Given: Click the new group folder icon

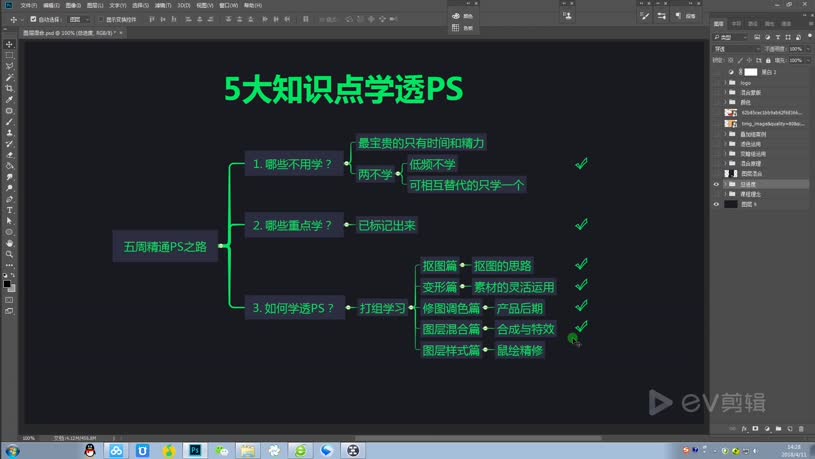Looking at the screenshot, I should [778, 429].
